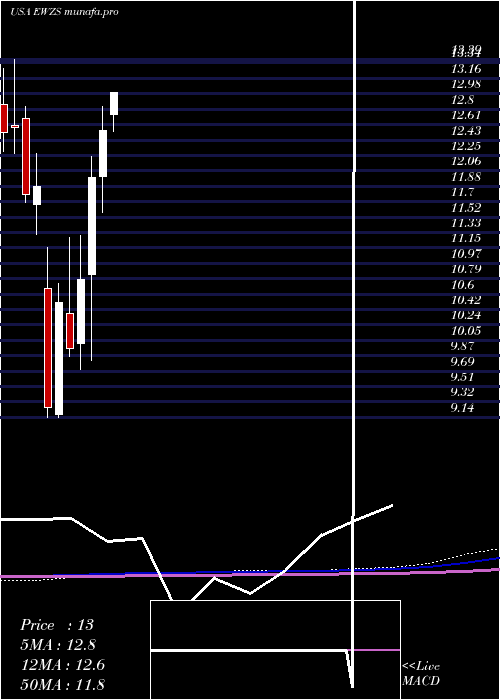Screen dimensions: 500x700
Task: Click the 9.51 price axis label
Action: tap(462, 377)
